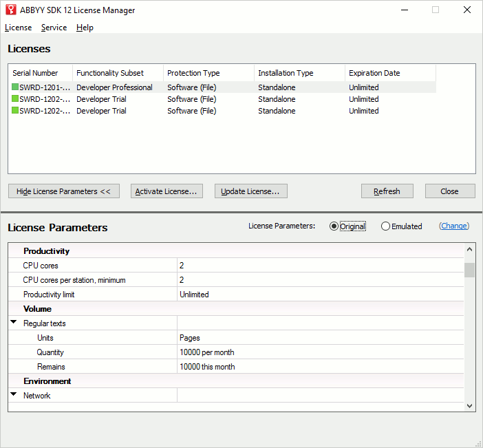Screen dimensions: 483x448
Task: Open the Help menu
Action: (85, 28)
